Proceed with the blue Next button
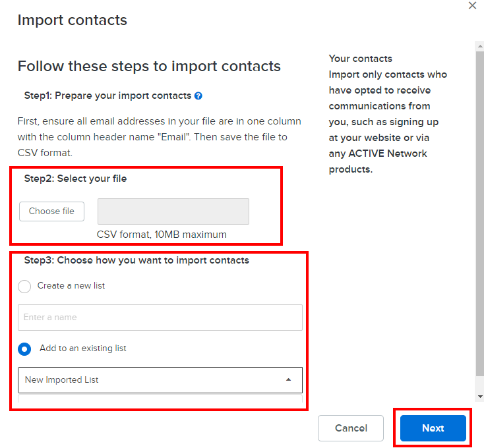Image resolution: width=484 pixels, height=448 pixels. 433,428
